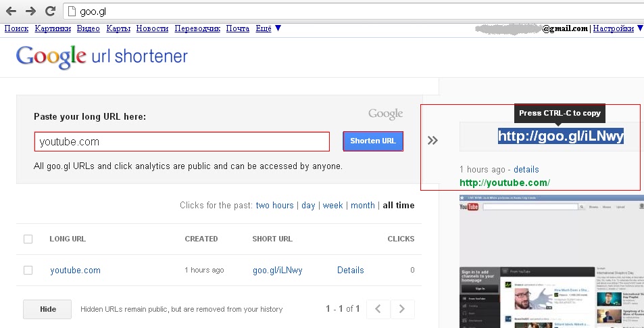644x328 pixels.
Task: Filter clicks by week
Action: (332, 205)
